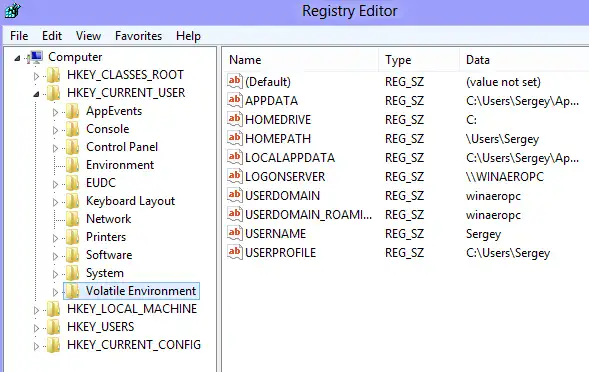Click string value icon beside LOCALAPPDATA
Screen dimensions: 589x372
(x=235, y=157)
